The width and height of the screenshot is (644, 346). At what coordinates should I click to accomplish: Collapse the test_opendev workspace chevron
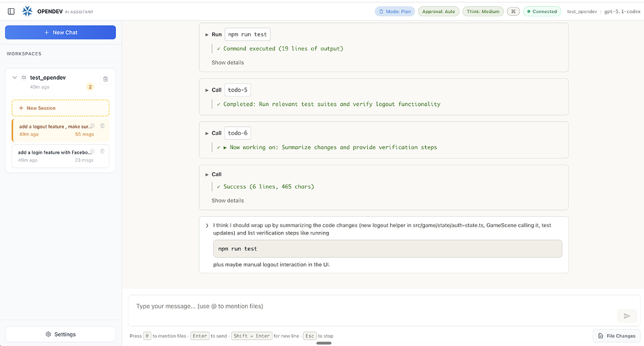(x=14, y=78)
